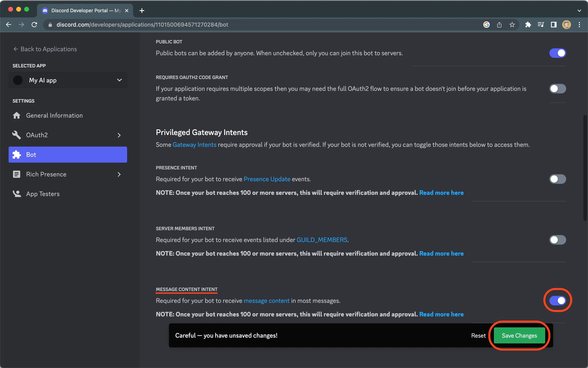Click Read more here under Message Content Intent
The height and width of the screenshot is (368, 588).
[x=441, y=314]
